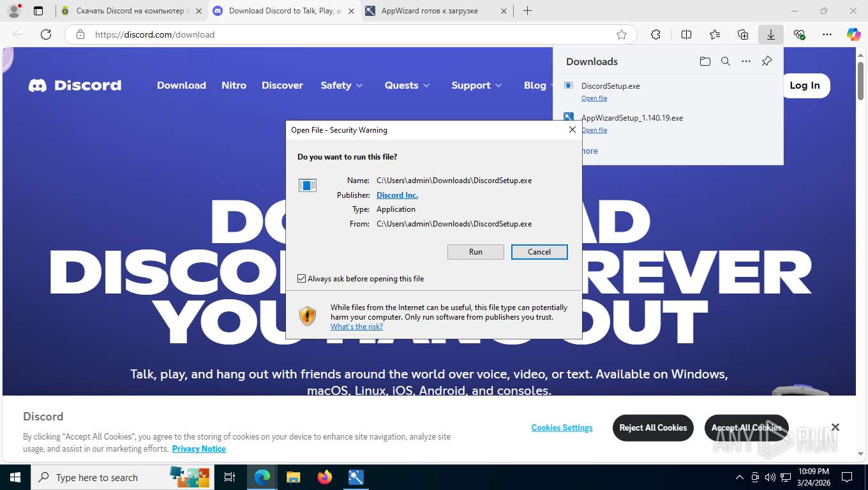Open the notifications center icon

[847, 477]
